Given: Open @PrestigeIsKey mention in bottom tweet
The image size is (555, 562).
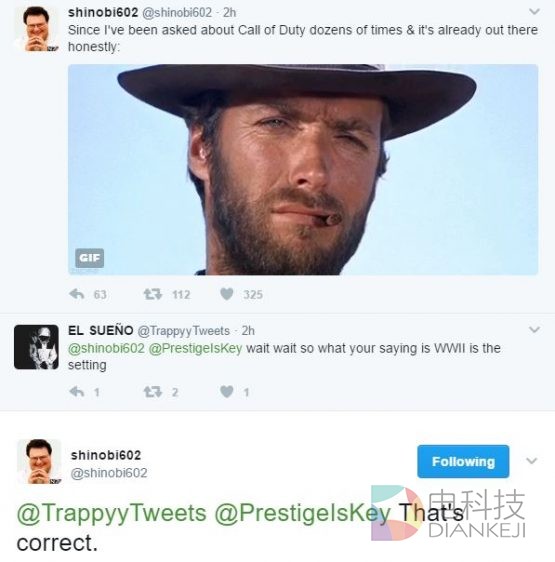Looking at the screenshot, I should coord(303,513).
